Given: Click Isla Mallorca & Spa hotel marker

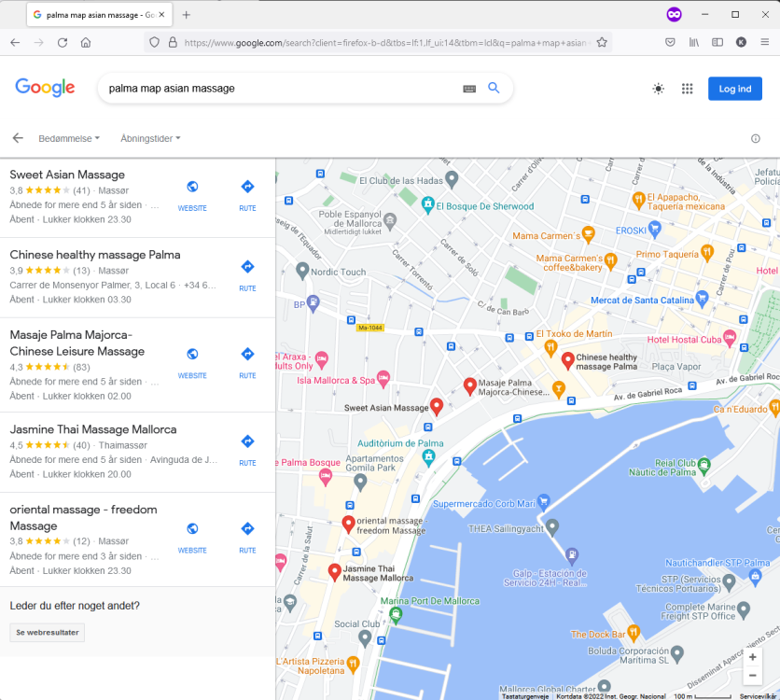Looking at the screenshot, I should (x=383, y=379).
